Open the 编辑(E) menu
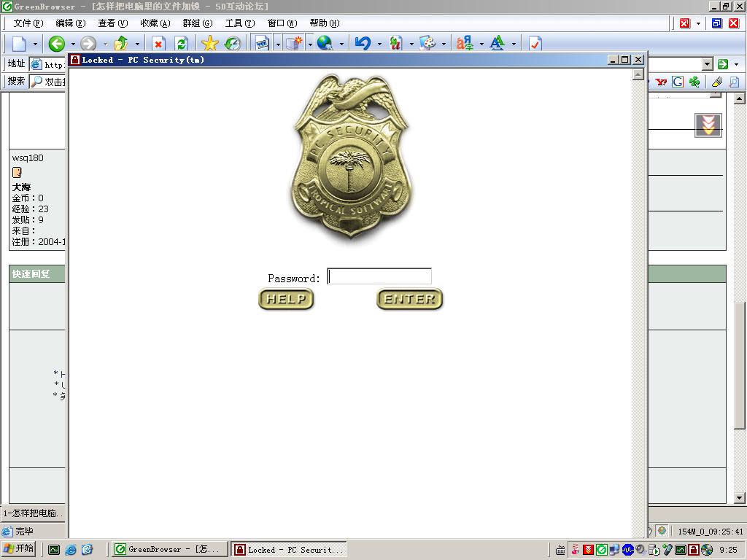The image size is (747, 560). pyautogui.click(x=71, y=23)
